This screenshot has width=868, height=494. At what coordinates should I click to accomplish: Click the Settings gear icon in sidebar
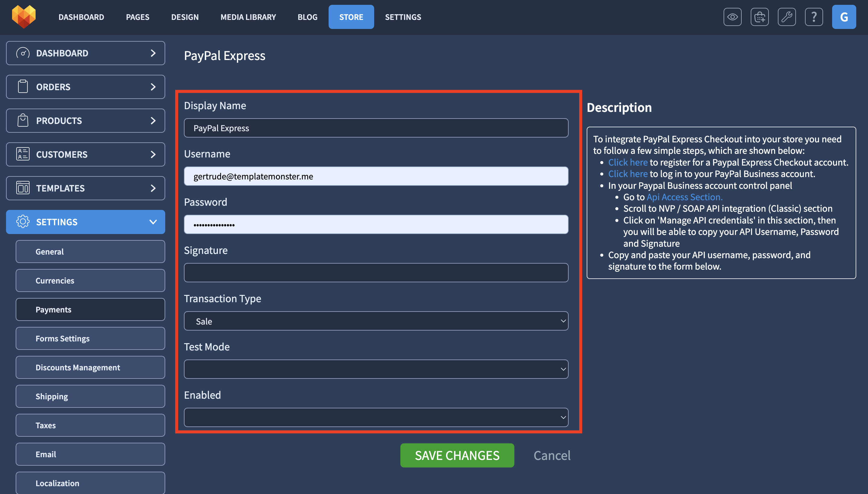click(23, 222)
